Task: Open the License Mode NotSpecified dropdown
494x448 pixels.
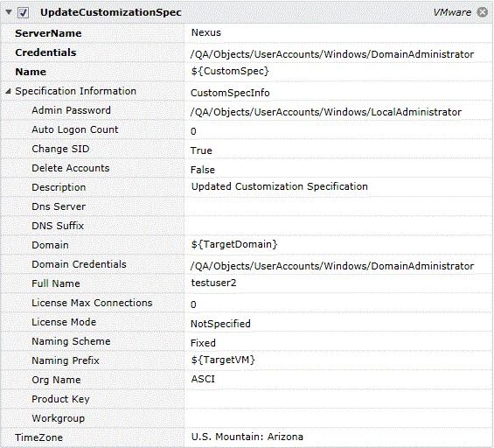Action: pos(338,322)
